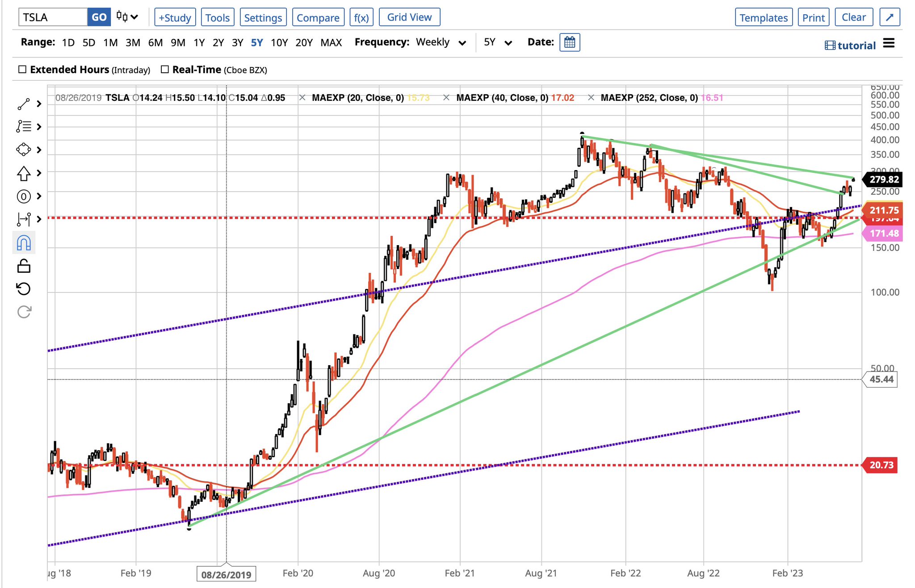This screenshot has width=915, height=588.
Task: Select the 10Y range option
Action: pos(279,43)
